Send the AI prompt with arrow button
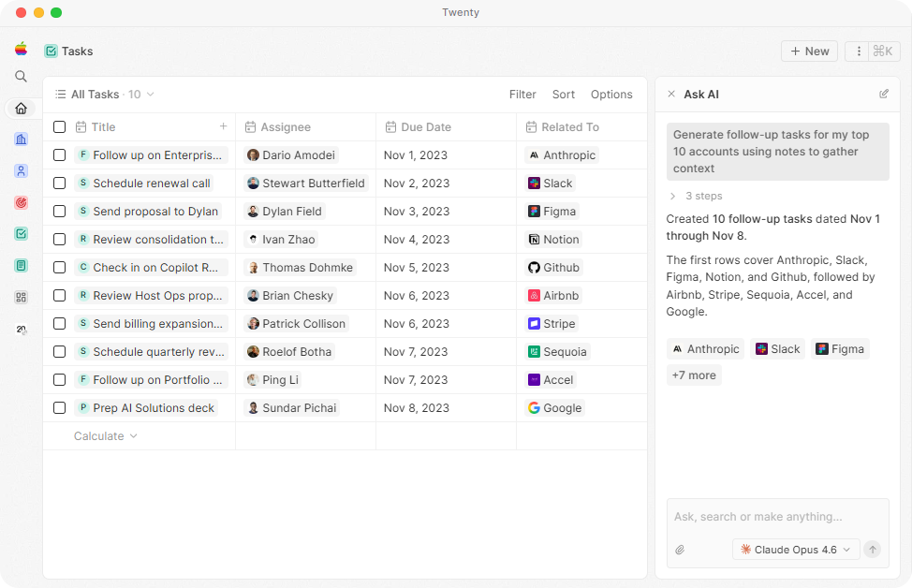 pos(872,550)
